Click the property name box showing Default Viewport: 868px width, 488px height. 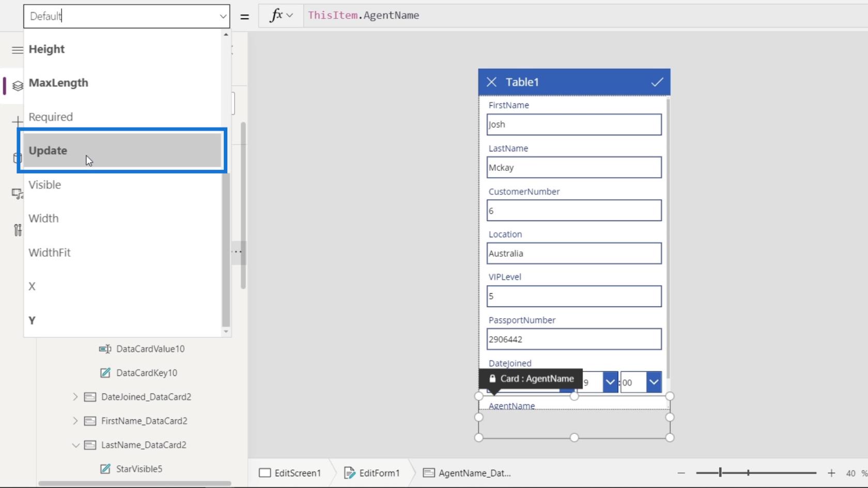(127, 16)
